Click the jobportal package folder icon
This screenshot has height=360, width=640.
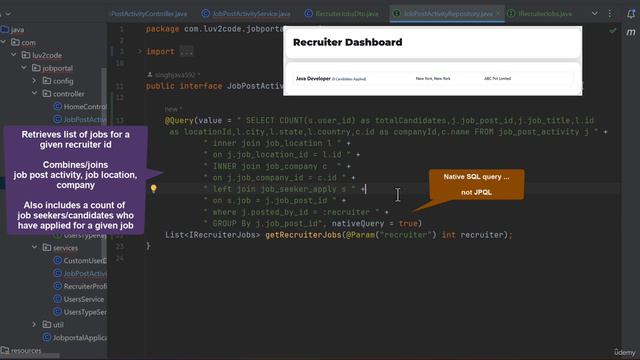(36, 68)
